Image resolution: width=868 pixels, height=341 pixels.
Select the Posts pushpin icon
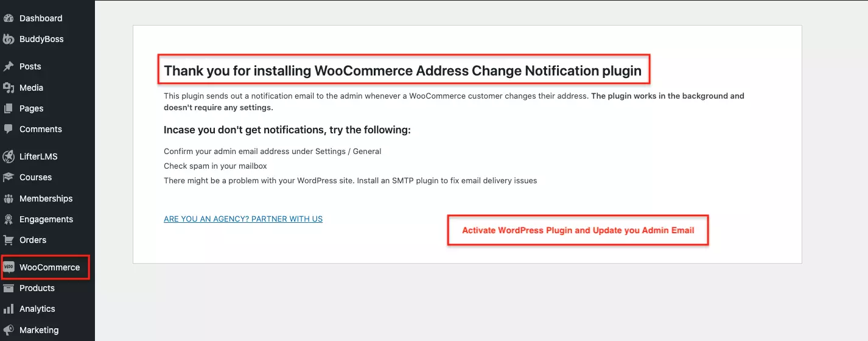tap(9, 66)
